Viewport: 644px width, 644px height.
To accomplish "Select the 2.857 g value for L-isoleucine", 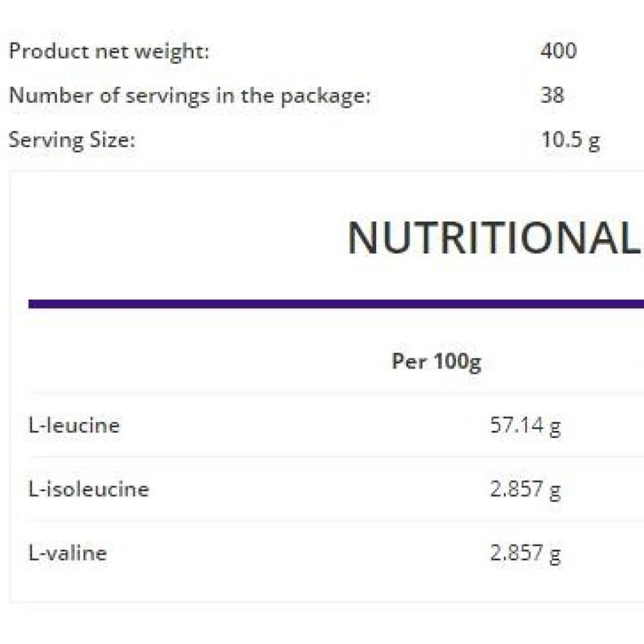I will (x=525, y=490).
